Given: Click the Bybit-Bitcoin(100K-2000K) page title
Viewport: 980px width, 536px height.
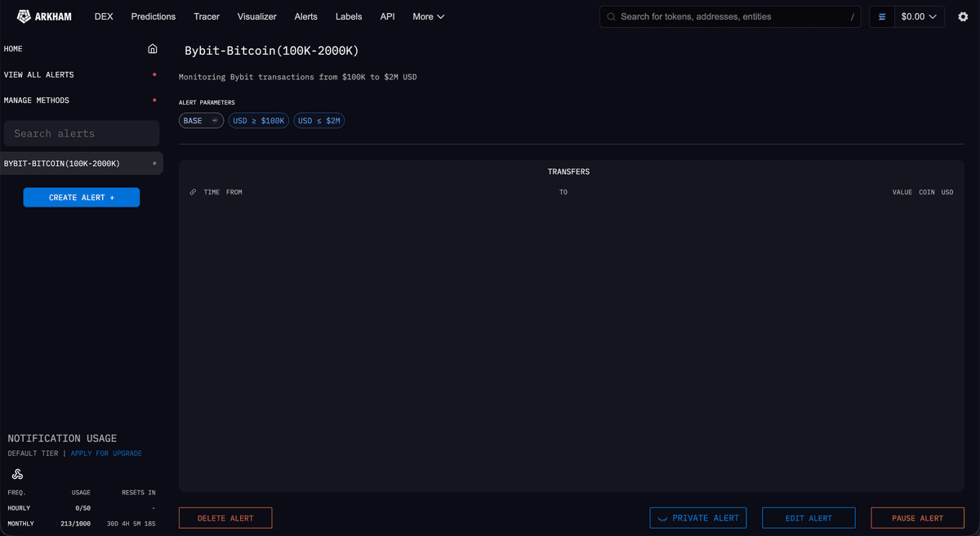Looking at the screenshot, I should tap(272, 51).
